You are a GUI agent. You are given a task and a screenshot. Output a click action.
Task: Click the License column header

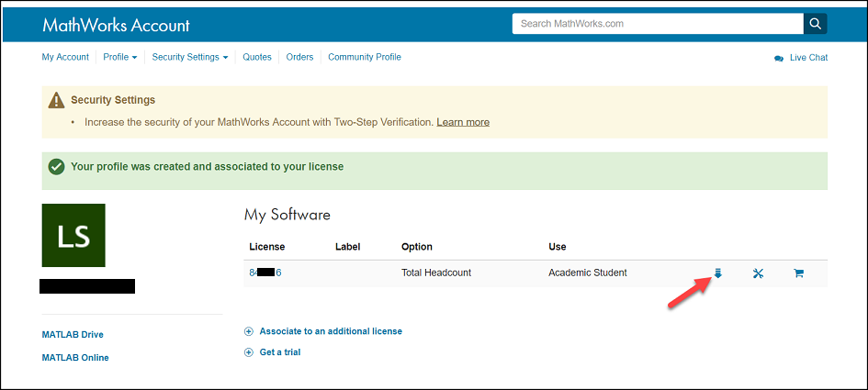[x=266, y=247]
